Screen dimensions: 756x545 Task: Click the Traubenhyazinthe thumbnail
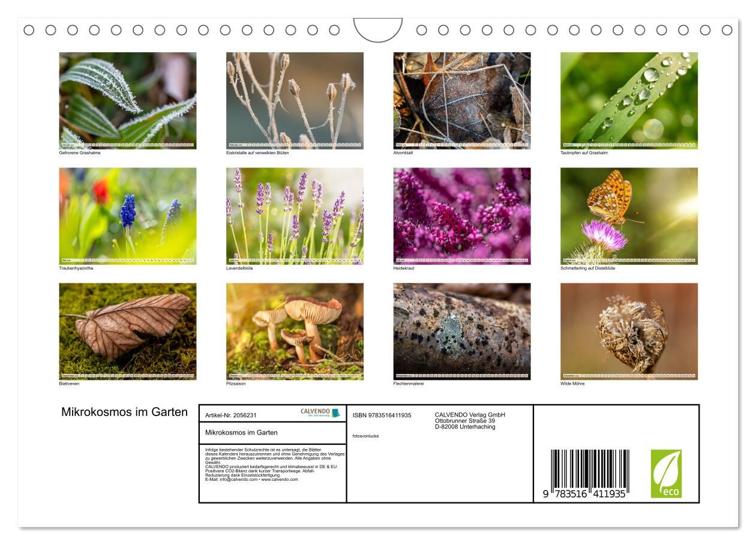click(127, 215)
